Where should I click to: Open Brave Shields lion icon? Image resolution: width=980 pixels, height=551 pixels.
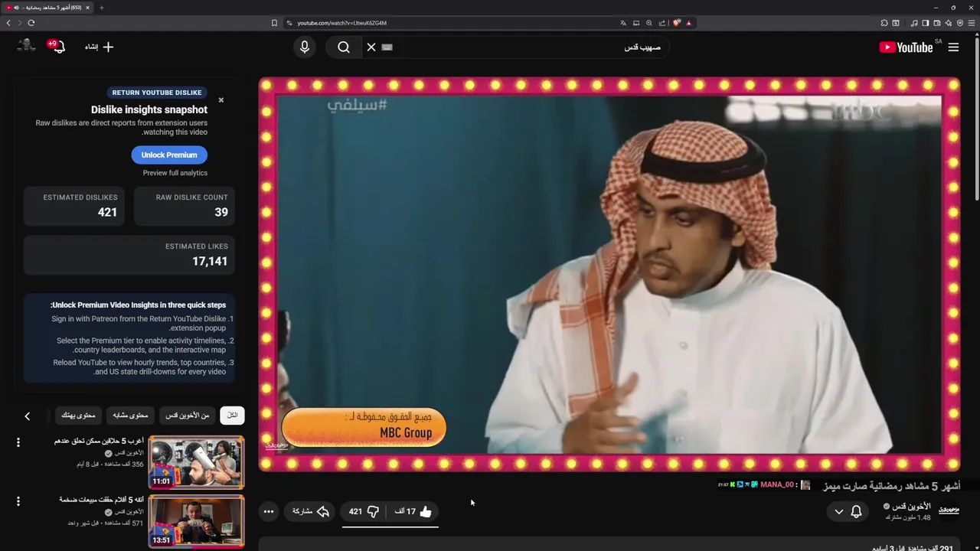pos(677,23)
